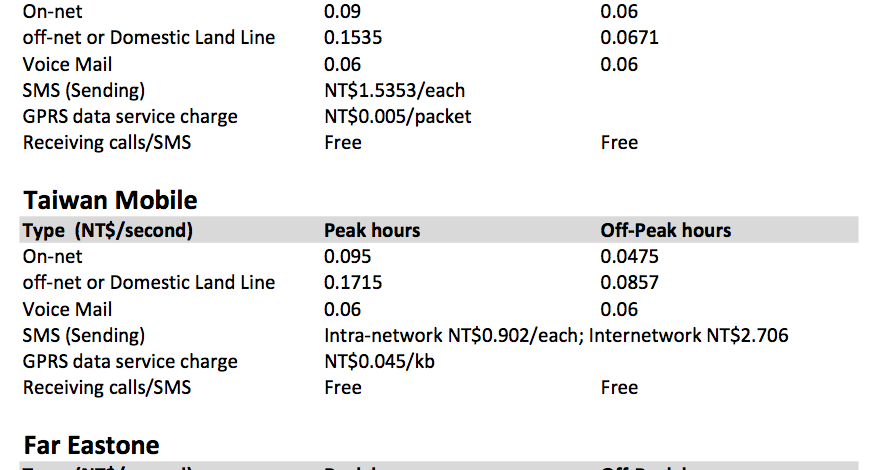Click Taiwan Mobile off-net or Domestic Land Line
The height and width of the screenshot is (470, 895).
tap(149, 283)
